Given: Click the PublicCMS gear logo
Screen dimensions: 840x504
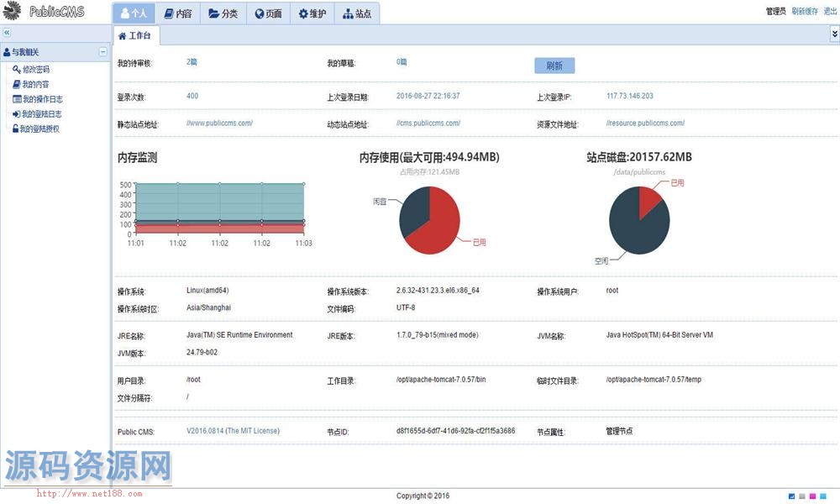Looking at the screenshot, I should tap(12, 12).
